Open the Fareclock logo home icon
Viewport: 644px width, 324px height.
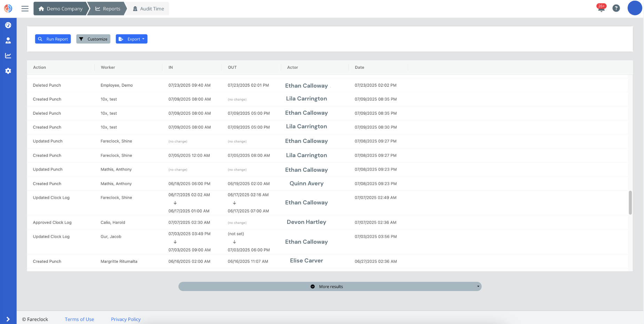point(8,8)
